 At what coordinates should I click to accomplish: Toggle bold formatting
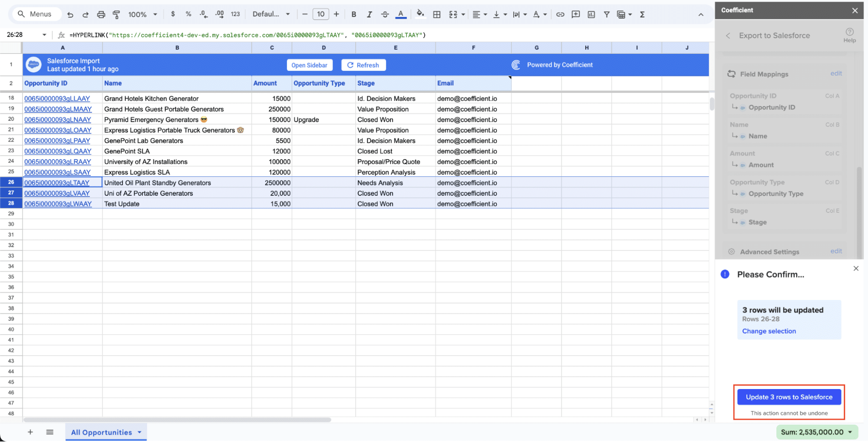tap(353, 14)
